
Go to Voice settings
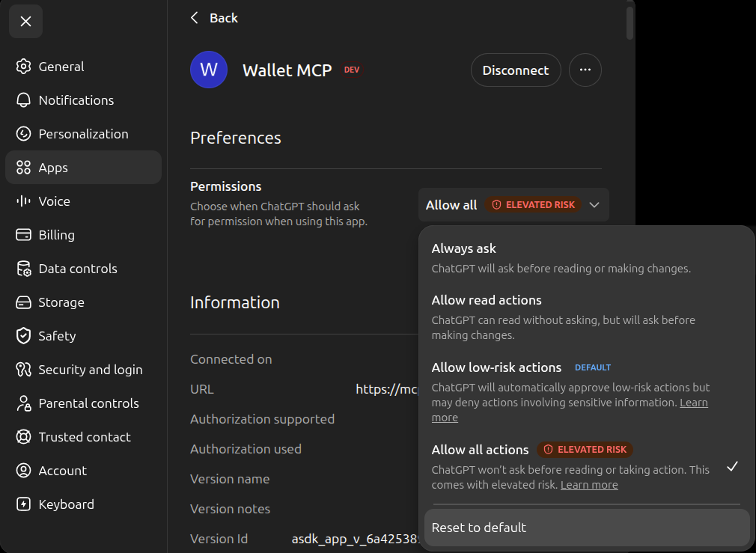(x=83, y=201)
